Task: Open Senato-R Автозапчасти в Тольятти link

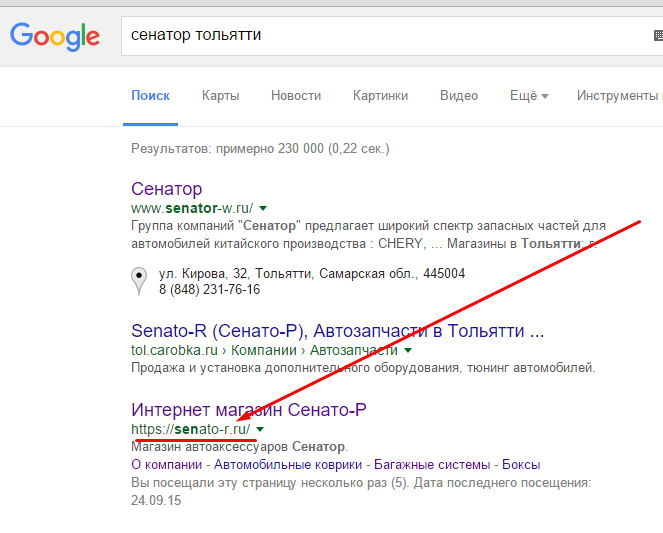Action: [x=338, y=330]
